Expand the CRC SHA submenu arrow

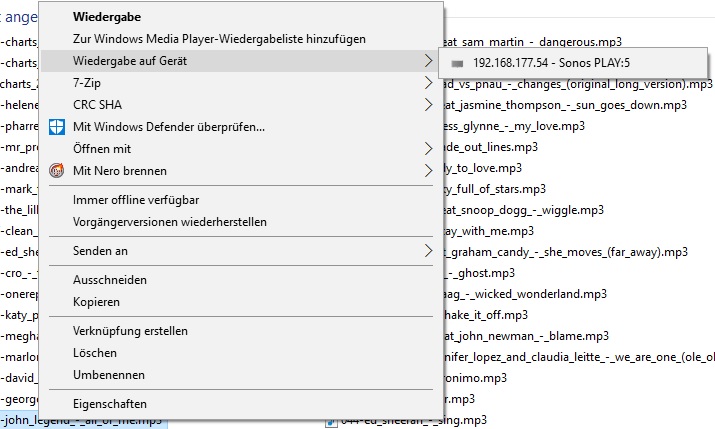coord(428,105)
